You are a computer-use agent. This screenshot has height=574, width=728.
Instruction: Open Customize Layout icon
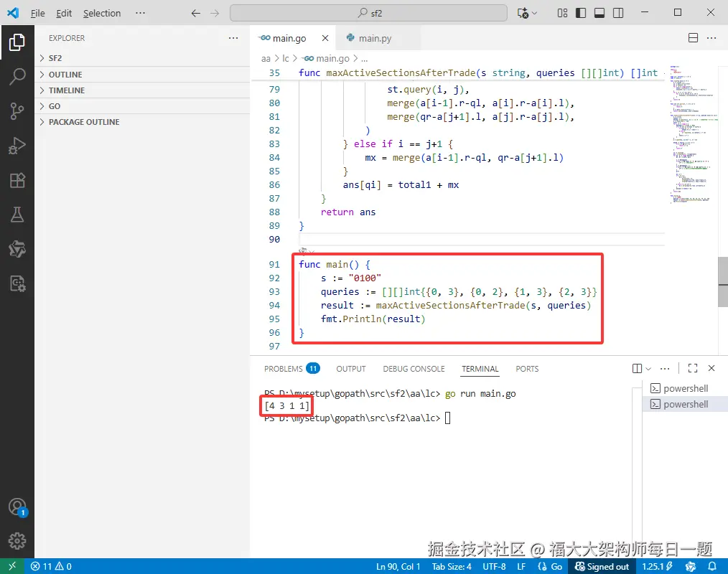tap(562, 13)
